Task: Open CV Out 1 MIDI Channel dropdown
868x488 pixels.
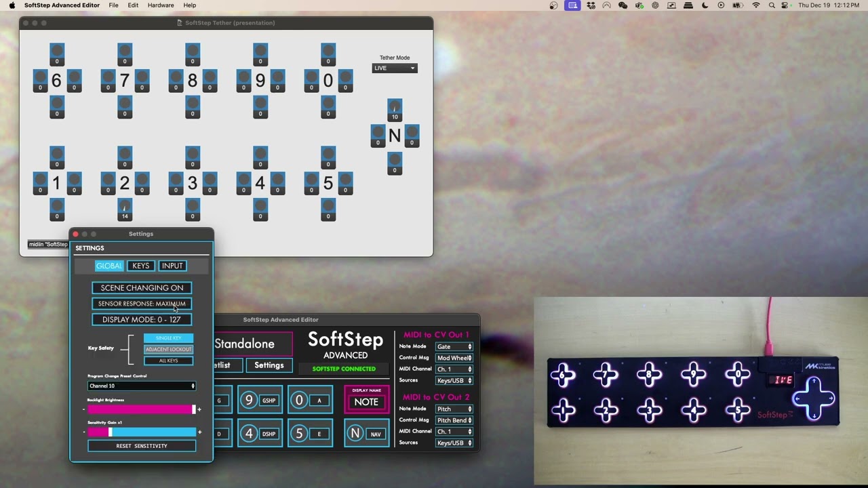Action: (x=454, y=369)
